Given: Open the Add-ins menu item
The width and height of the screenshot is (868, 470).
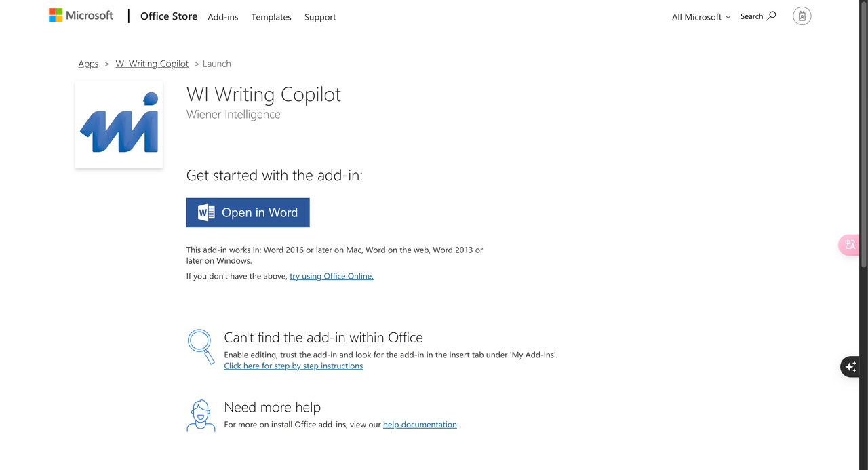Looking at the screenshot, I should [223, 17].
